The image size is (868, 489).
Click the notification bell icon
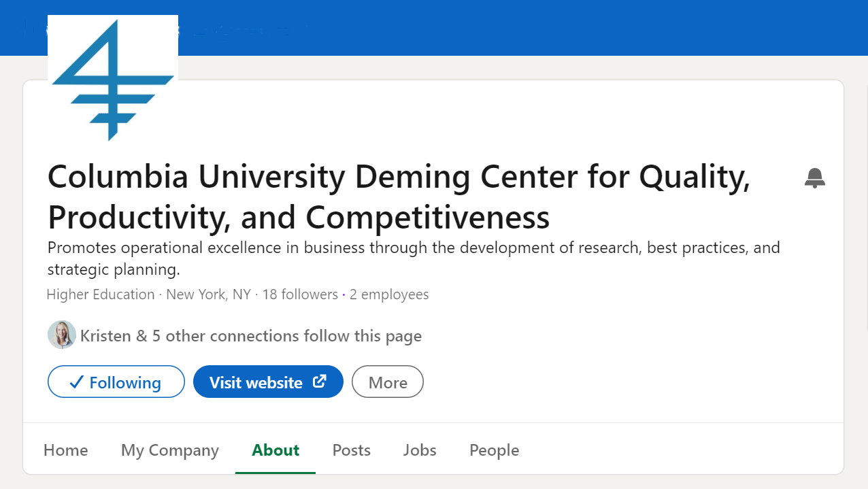click(814, 178)
